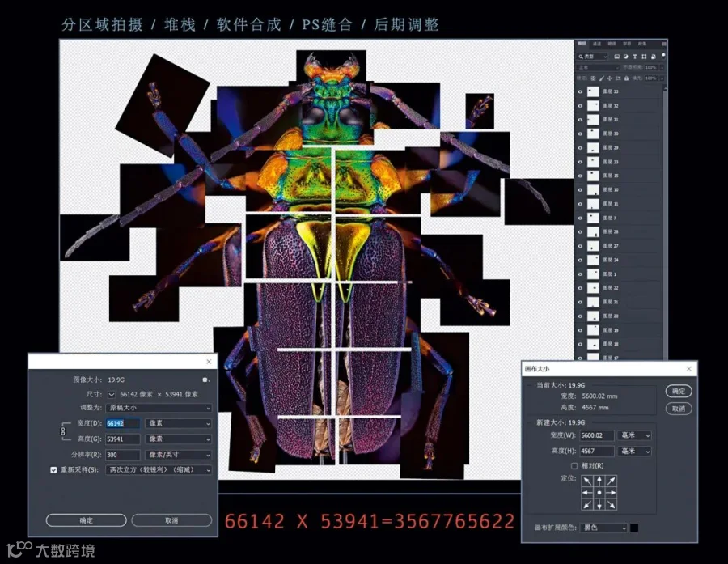Click 取消 in the Canvas Size dialog
The image size is (728, 564).
[x=679, y=409]
